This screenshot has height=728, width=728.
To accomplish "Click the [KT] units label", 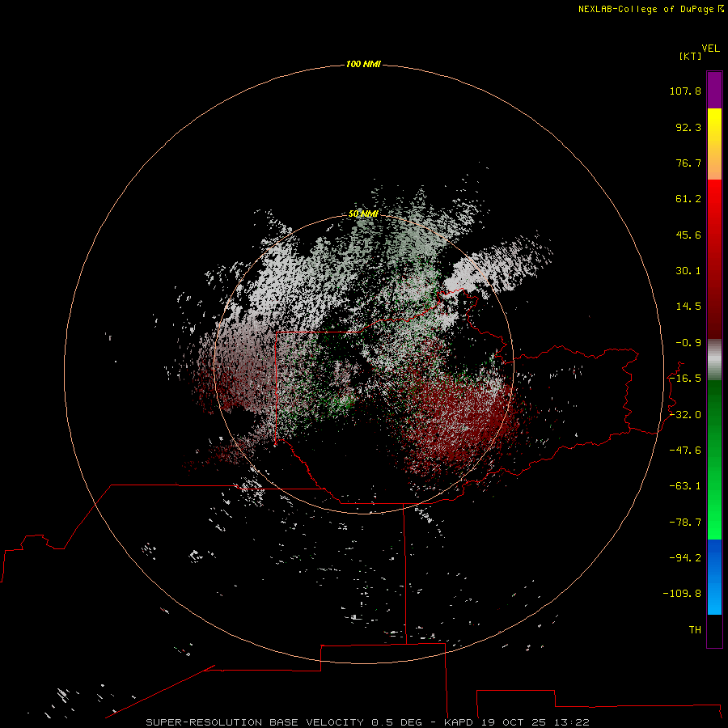I will [691, 56].
